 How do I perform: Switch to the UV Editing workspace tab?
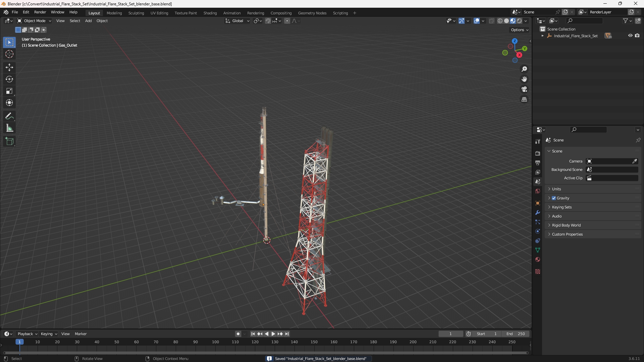pyautogui.click(x=159, y=13)
